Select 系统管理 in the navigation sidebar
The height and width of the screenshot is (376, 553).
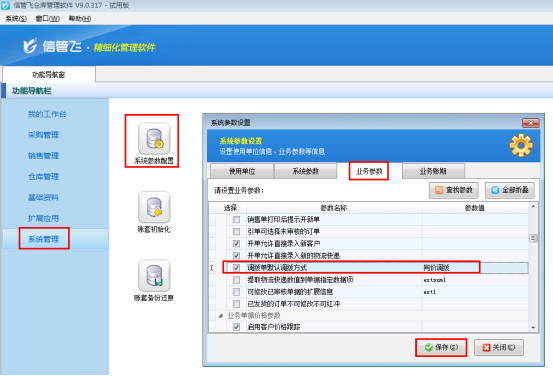pyautogui.click(x=43, y=239)
